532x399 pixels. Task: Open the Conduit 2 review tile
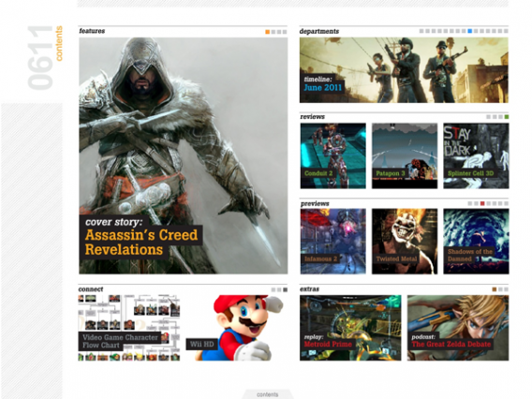(333, 155)
